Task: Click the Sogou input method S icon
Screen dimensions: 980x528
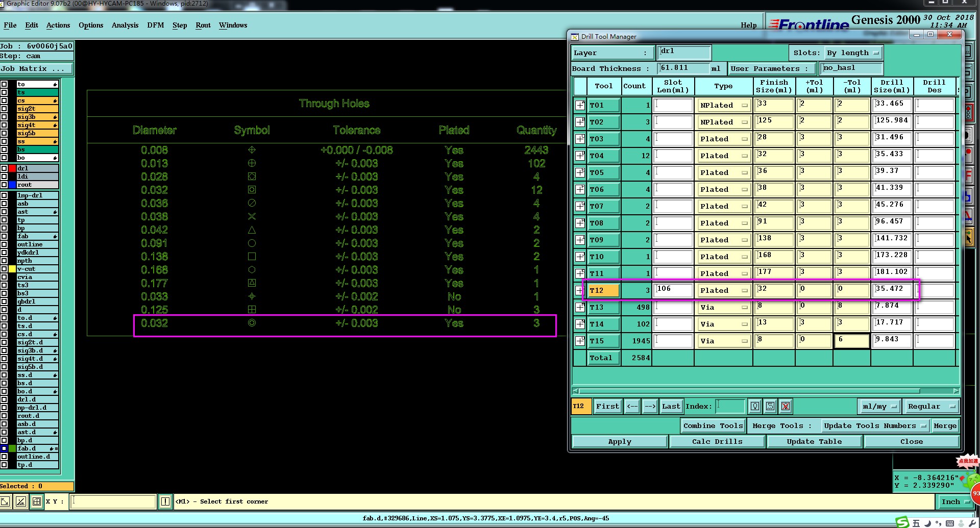Action: point(902,522)
